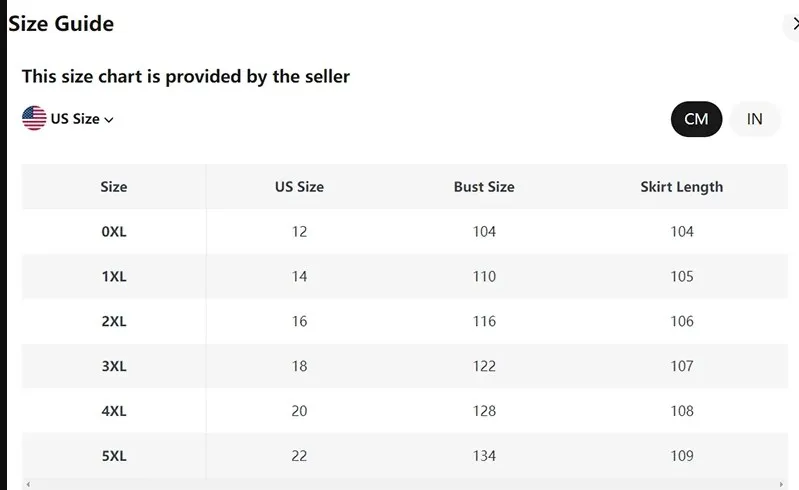Click the Skirt Length column header

coord(681,186)
